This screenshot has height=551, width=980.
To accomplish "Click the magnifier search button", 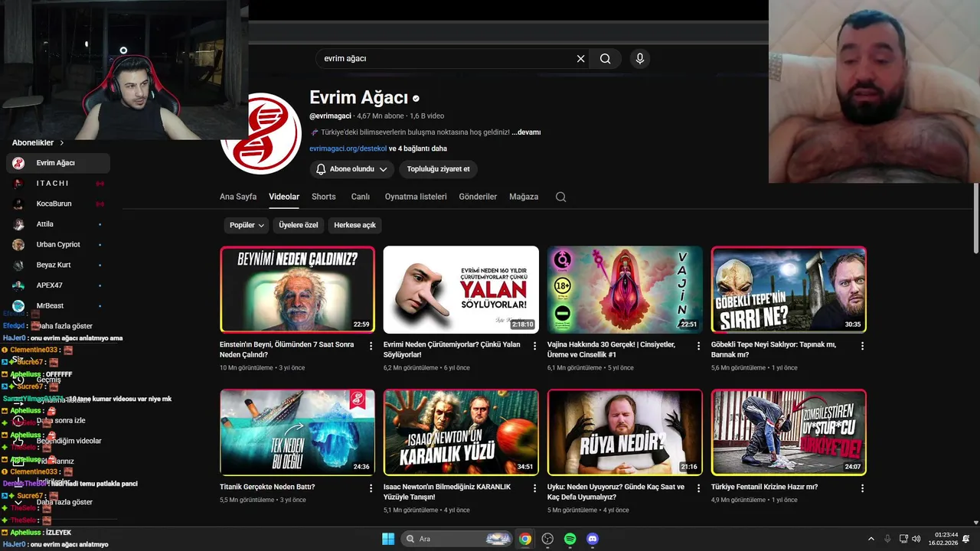I will 606,59.
